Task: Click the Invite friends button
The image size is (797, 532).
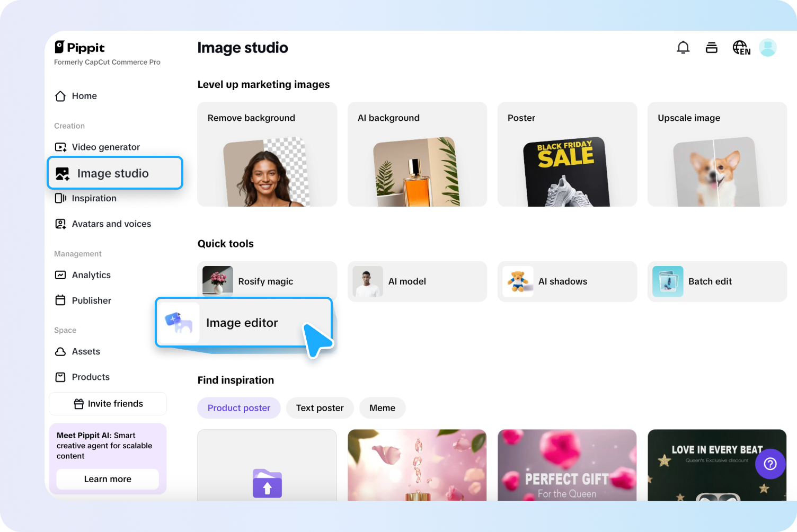Action: coord(108,403)
